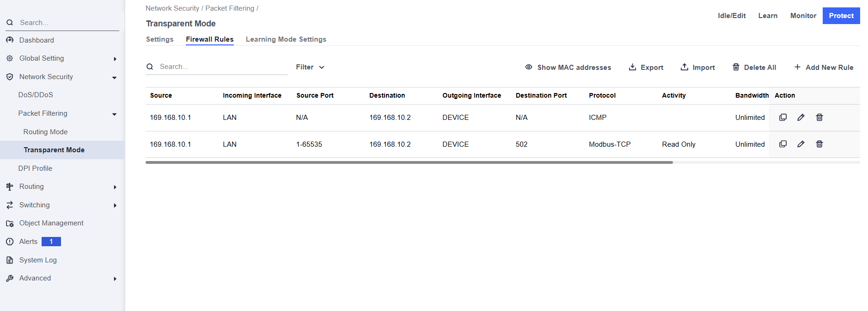Image resolution: width=868 pixels, height=311 pixels.
Task: Click the Dashboard gauge icon
Action: 10,40
